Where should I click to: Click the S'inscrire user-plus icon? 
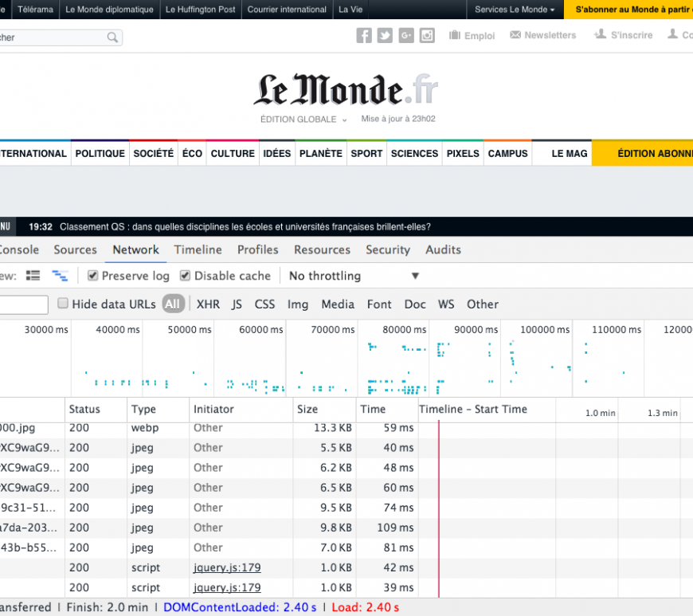[600, 34]
